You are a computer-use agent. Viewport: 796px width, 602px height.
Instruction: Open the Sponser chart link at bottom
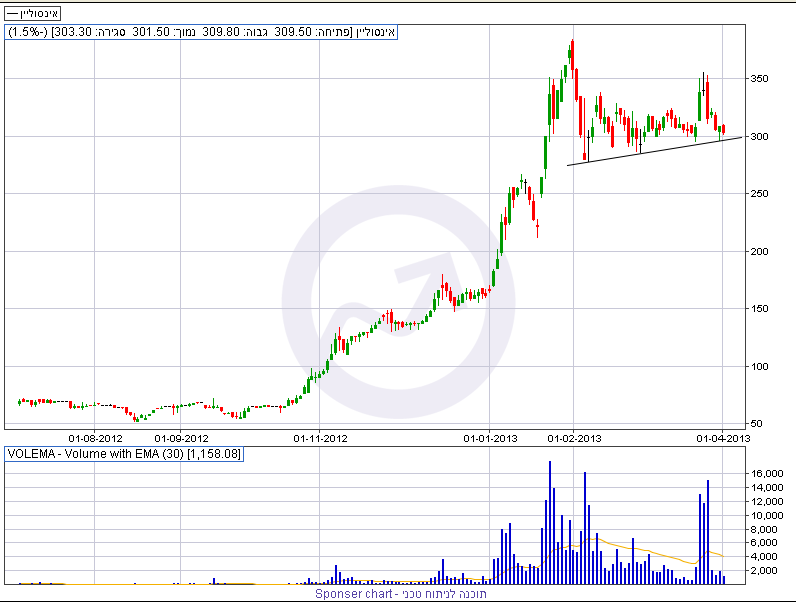click(x=401, y=594)
